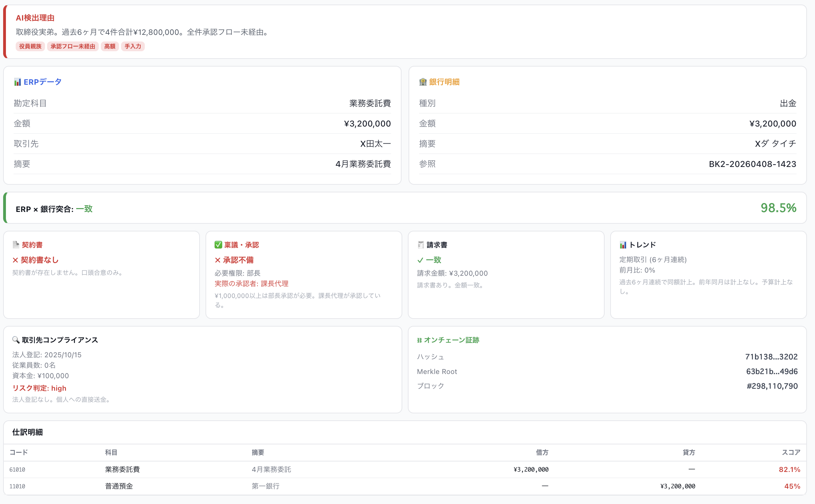This screenshot has height=504, width=815.
Task: Click the journal code 61010
Action: [x=17, y=470]
